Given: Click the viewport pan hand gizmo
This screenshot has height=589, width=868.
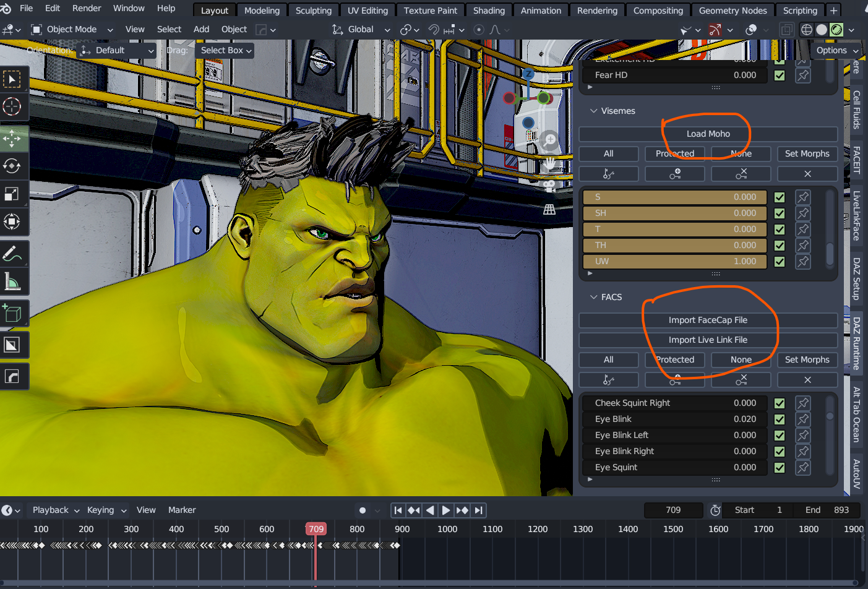Looking at the screenshot, I should tap(549, 163).
